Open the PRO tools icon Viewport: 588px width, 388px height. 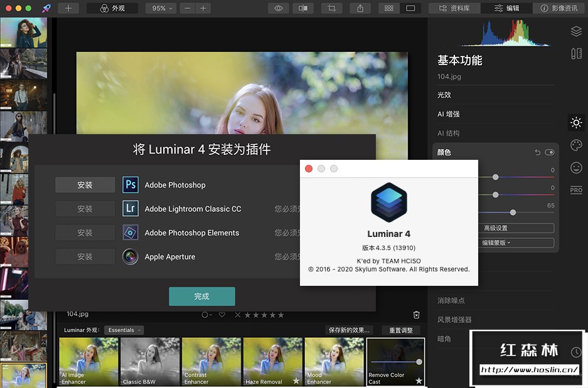576,190
